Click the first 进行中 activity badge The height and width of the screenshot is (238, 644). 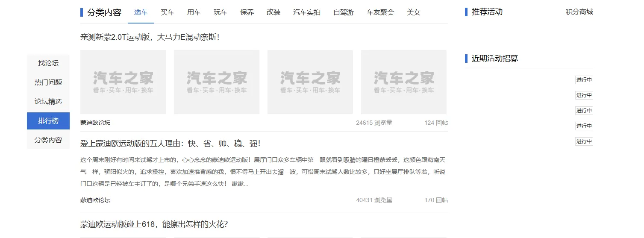(x=584, y=80)
